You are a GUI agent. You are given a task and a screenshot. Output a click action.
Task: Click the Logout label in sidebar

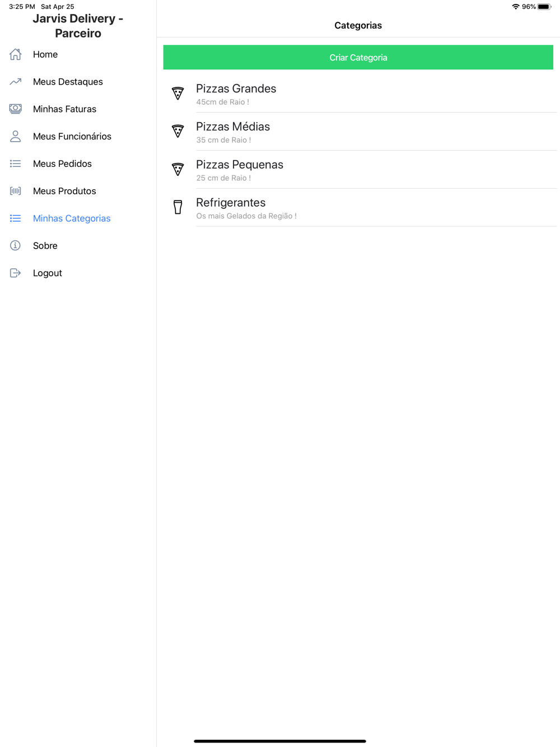(x=48, y=273)
